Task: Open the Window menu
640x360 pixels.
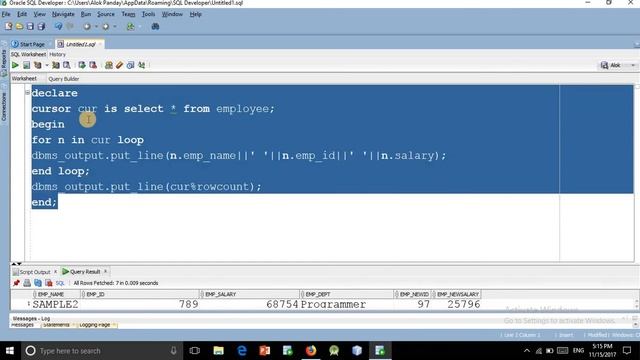Action: coord(172,14)
